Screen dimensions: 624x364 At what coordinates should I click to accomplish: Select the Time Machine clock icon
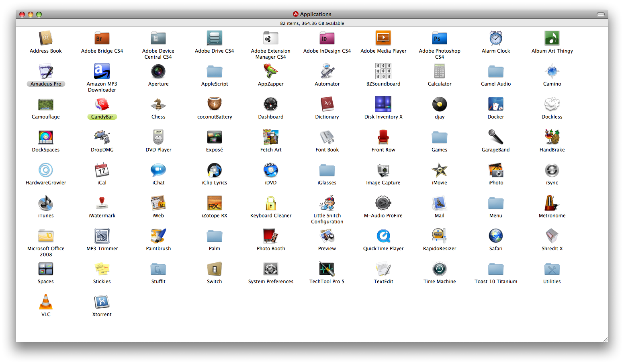click(440, 269)
